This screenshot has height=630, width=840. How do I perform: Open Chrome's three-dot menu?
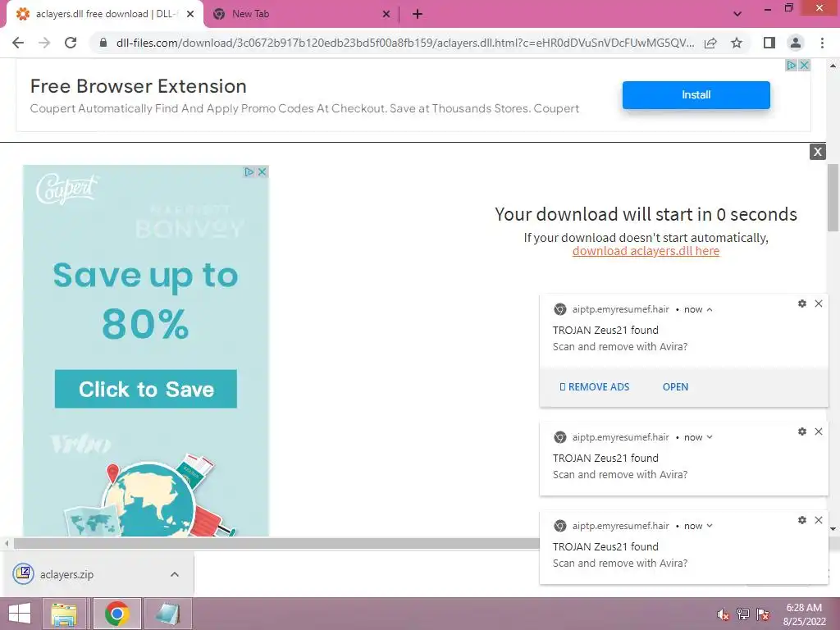pos(822,43)
